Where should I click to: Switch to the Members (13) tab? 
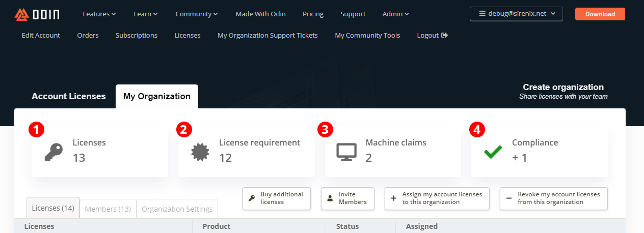108,209
